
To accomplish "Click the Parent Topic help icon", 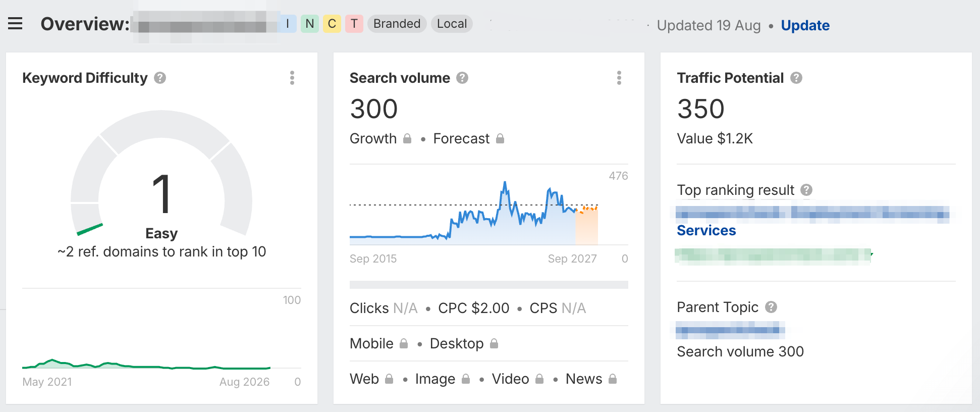I will [771, 307].
